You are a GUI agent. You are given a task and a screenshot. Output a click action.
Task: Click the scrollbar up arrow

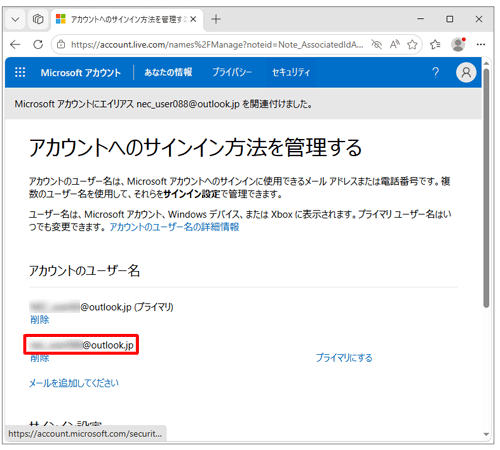coord(486,63)
